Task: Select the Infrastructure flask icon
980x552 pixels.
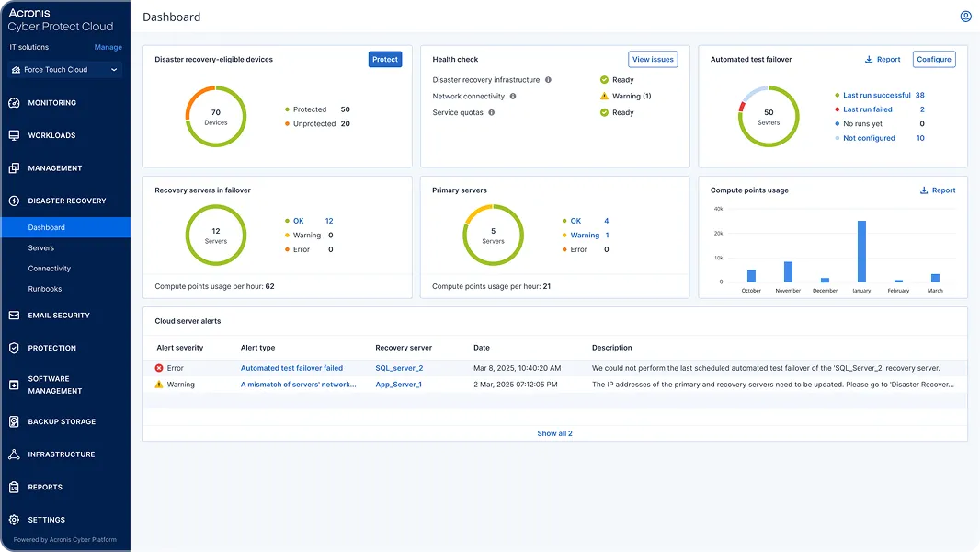Action: point(13,454)
